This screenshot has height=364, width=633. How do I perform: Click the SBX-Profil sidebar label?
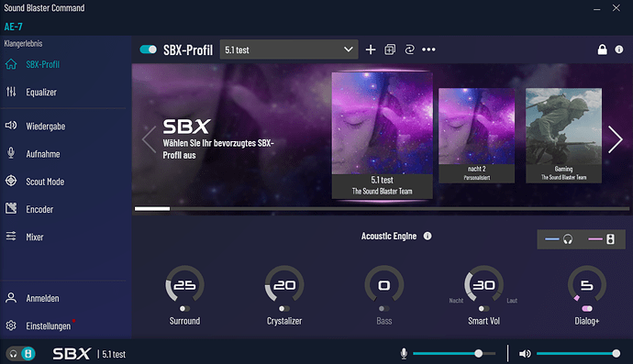pyautogui.click(x=43, y=64)
